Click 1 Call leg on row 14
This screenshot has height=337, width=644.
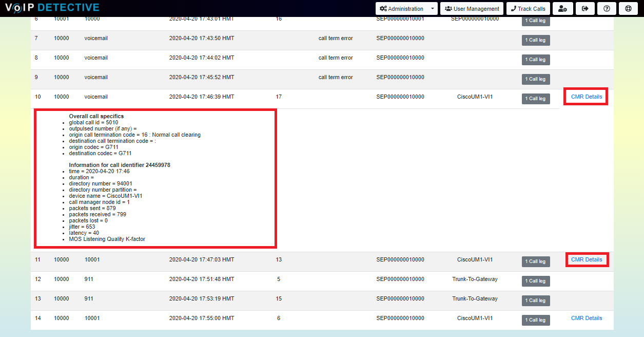tap(536, 320)
